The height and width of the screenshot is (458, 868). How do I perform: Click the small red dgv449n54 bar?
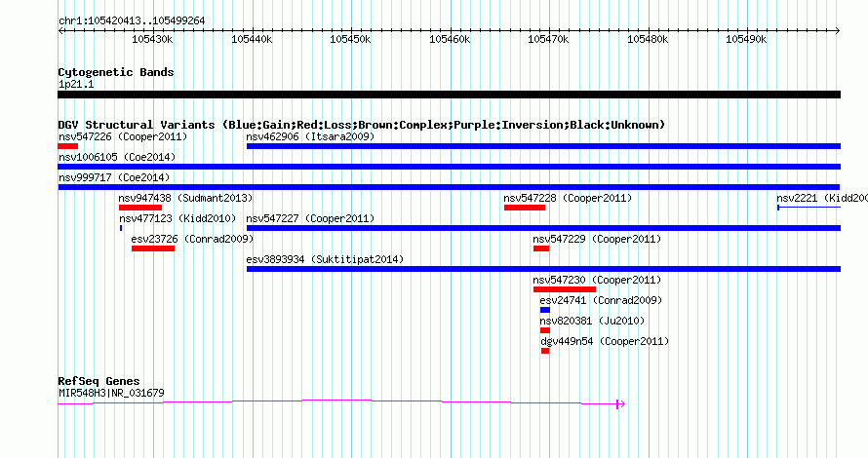click(545, 351)
